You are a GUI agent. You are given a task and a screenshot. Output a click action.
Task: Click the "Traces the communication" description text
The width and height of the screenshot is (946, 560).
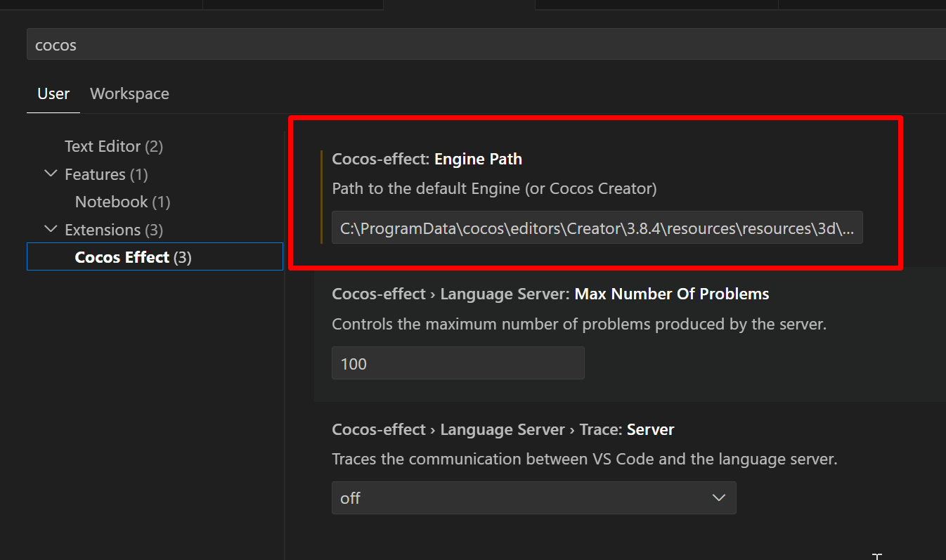click(585, 460)
